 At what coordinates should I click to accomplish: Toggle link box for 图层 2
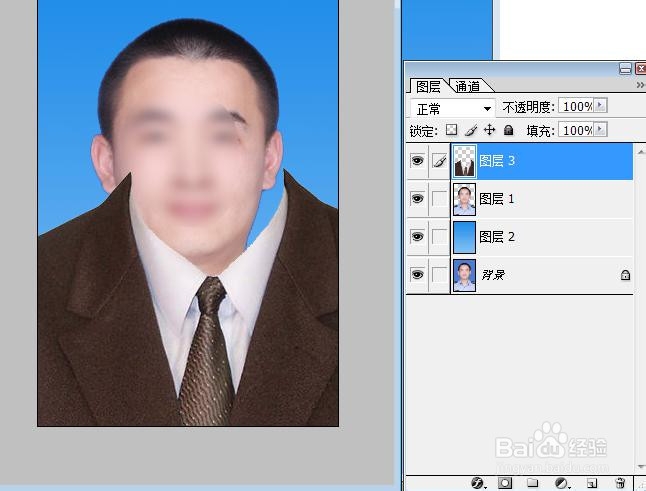[x=440, y=237]
